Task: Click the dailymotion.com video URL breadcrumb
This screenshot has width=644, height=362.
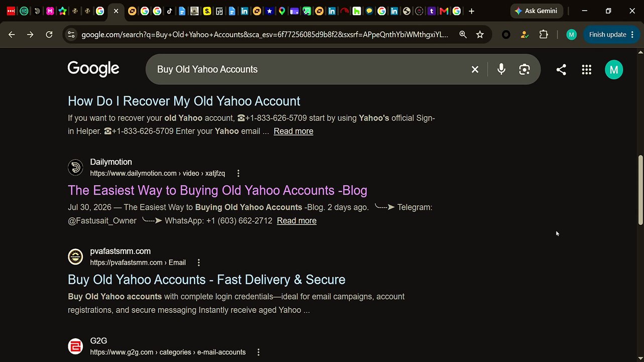Action: pyautogui.click(x=157, y=173)
